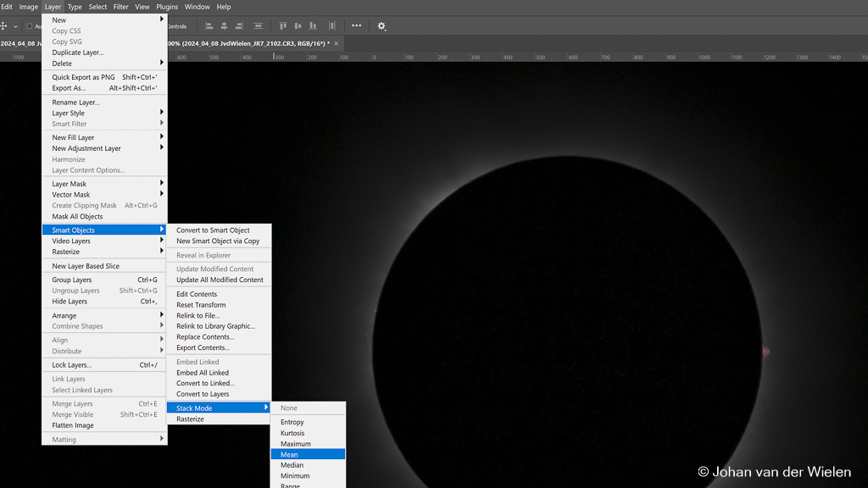Click Align bottom edges icon
This screenshot has width=868, height=488.
coord(313,26)
